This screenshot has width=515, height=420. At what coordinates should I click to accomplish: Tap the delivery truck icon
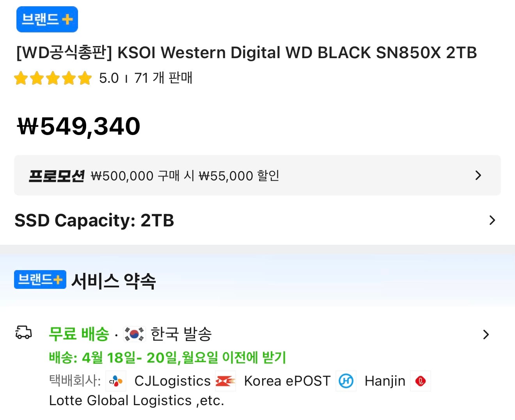click(x=23, y=333)
